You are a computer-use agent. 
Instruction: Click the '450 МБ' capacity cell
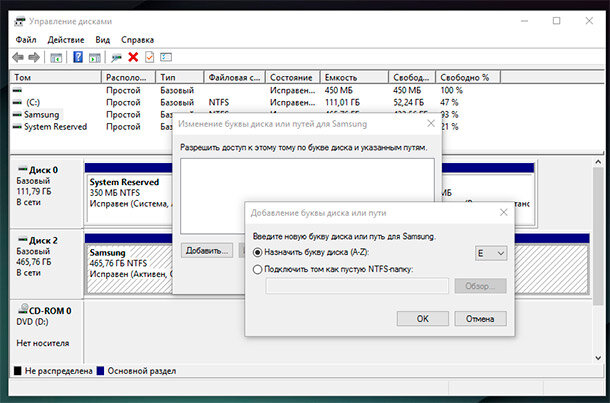(339, 90)
